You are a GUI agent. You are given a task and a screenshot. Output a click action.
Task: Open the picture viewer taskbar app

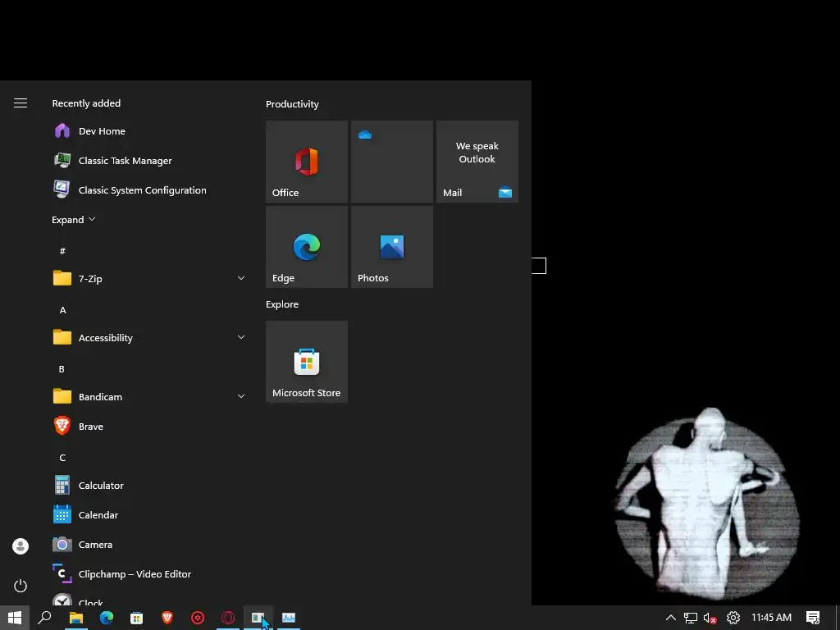[x=289, y=618]
